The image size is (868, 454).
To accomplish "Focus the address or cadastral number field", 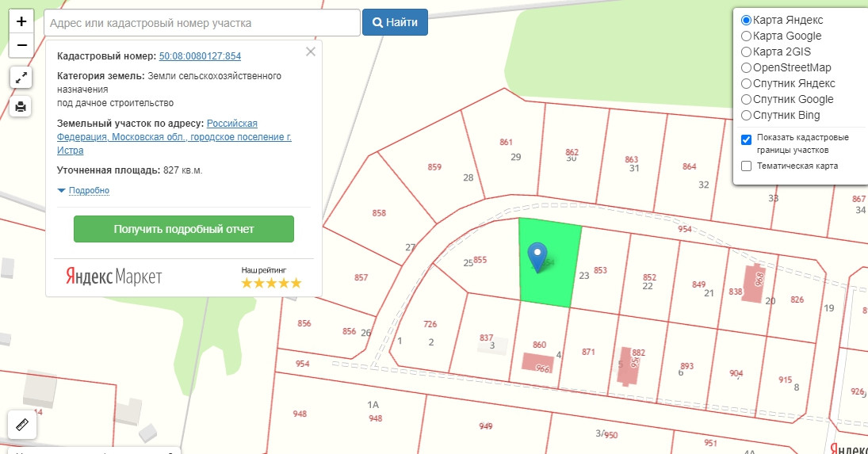I will point(202,23).
